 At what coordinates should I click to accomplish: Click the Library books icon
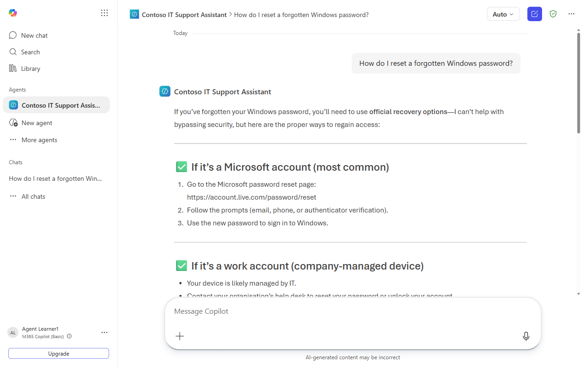pos(13,69)
